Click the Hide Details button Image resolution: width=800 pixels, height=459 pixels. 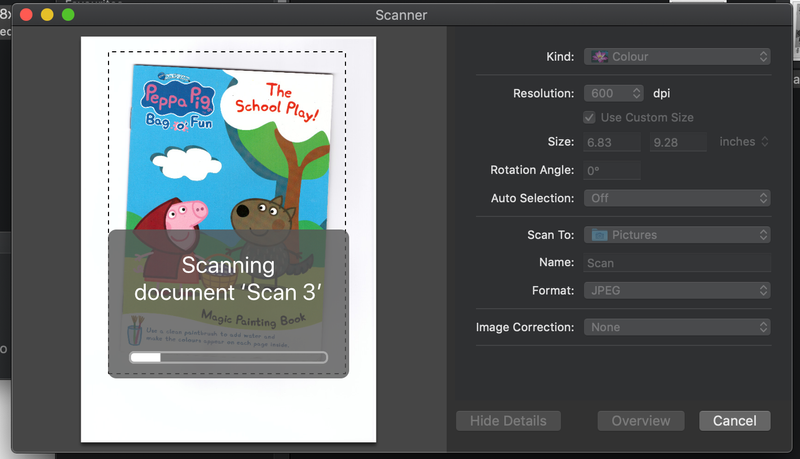(x=508, y=421)
